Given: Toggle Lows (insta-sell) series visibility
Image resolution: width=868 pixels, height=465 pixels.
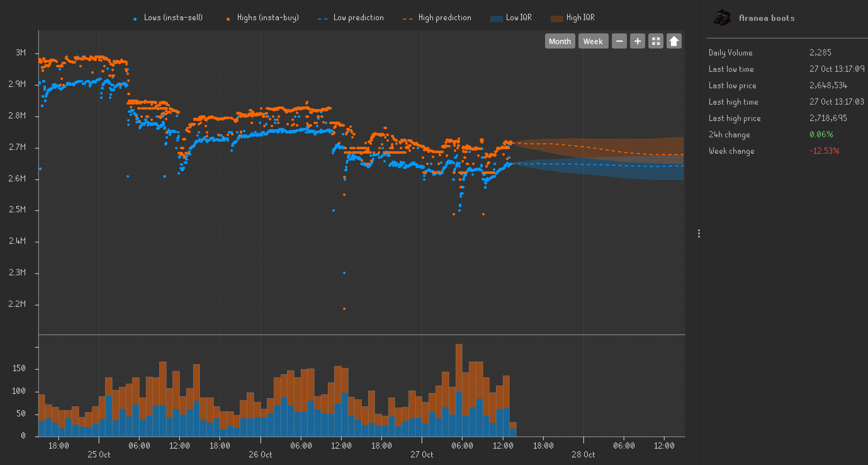Looking at the screenshot, I should point(173,18).
